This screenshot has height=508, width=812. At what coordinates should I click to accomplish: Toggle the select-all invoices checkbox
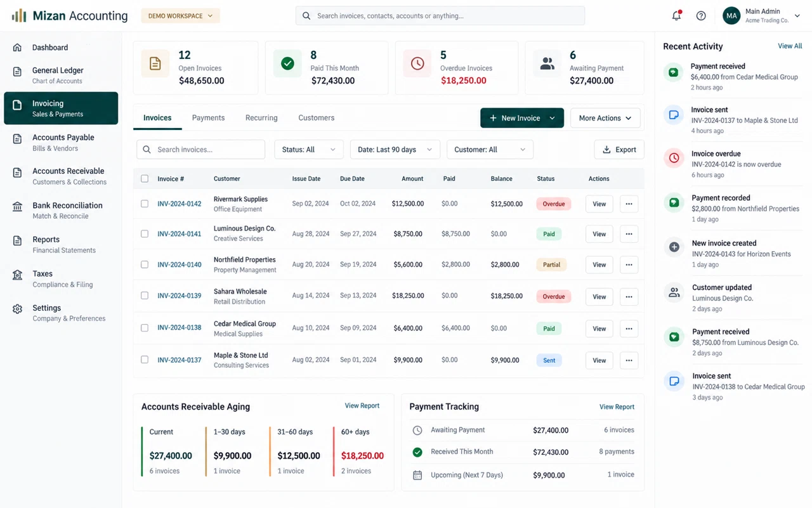point(145,179)
